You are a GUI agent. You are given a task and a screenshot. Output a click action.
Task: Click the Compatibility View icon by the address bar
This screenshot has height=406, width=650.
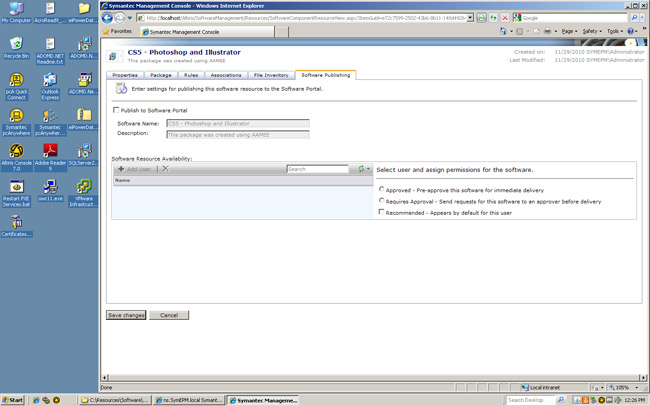point(482,18)
